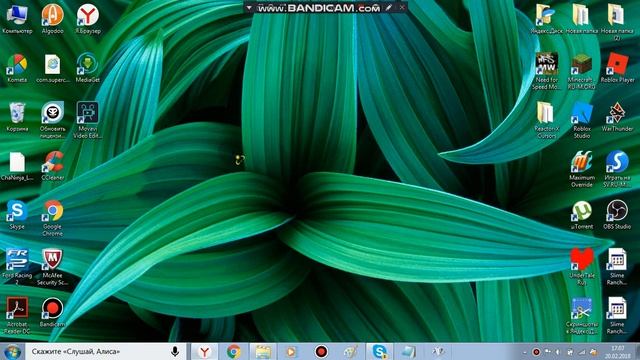Activate the Alice microphone button

pyautogui.click(x=175, y=351)
